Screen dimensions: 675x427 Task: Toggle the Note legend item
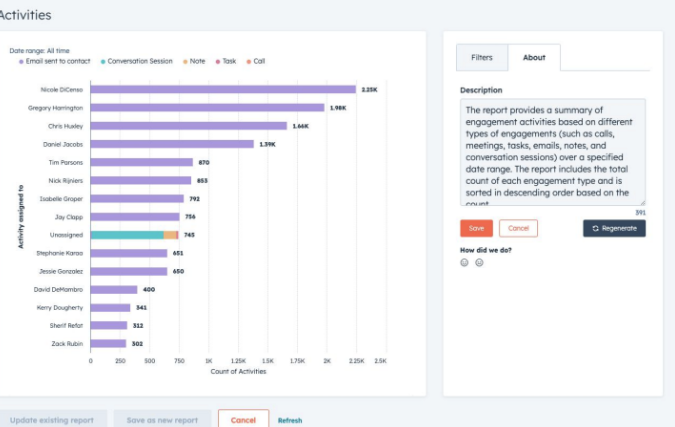click(x=194, y=62)
